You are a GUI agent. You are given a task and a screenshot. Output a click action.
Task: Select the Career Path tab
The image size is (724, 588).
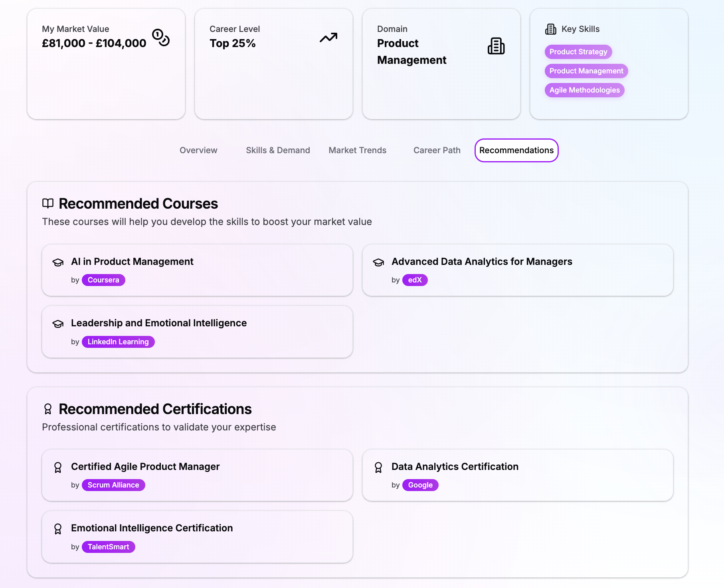pos(437,150)
